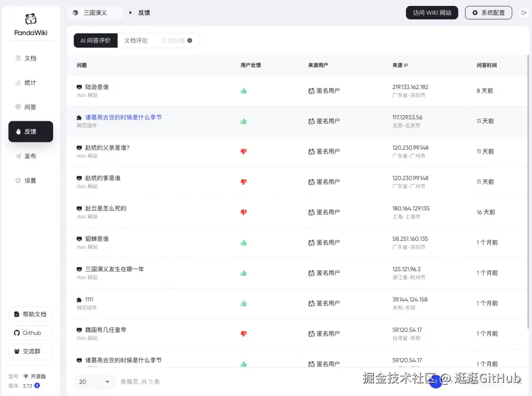Click the thumbs-up icon for 貂蝉是谁

(243, 243)
